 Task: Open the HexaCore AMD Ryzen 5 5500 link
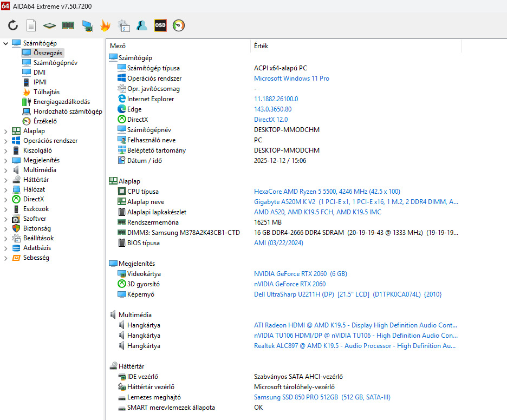tap(327, 191)
